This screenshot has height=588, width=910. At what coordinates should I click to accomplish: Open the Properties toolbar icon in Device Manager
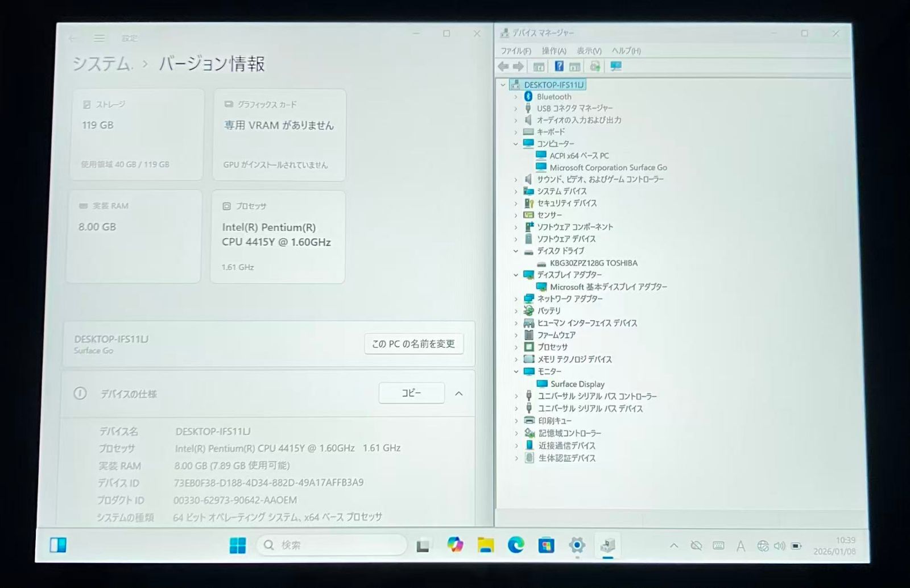pyautogui.click(x=575, y=66)
